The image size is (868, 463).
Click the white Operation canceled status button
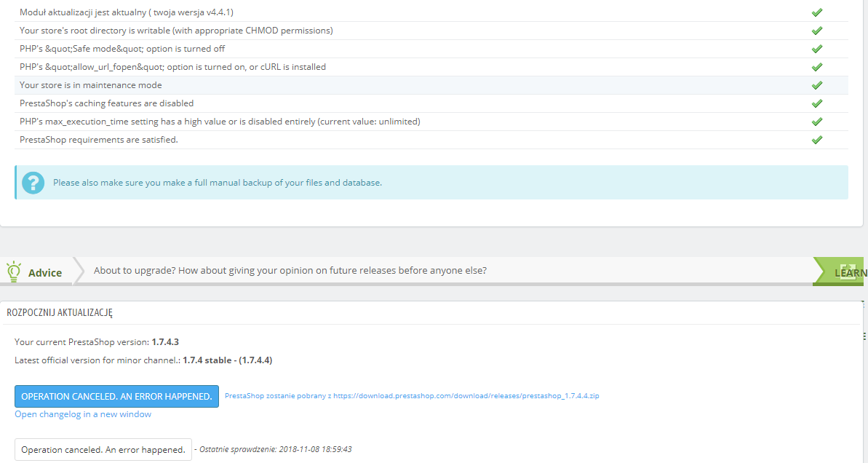[x=103, y=450]
